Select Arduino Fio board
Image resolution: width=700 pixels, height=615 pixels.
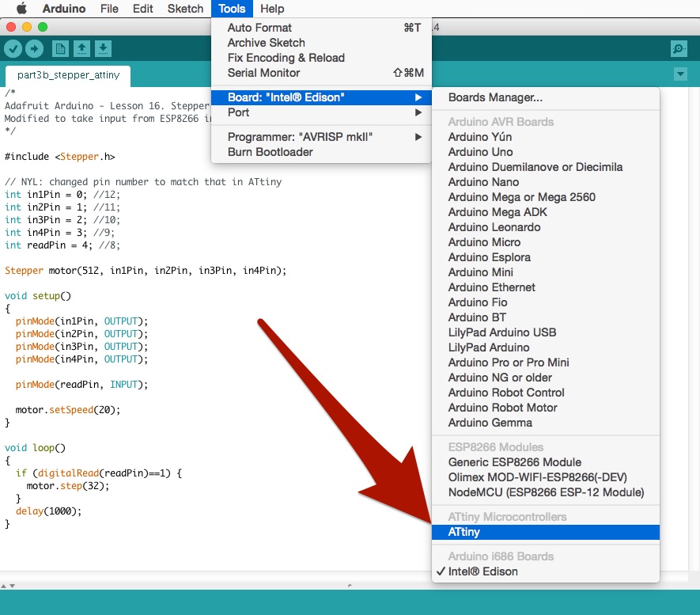tap(546, 302)
